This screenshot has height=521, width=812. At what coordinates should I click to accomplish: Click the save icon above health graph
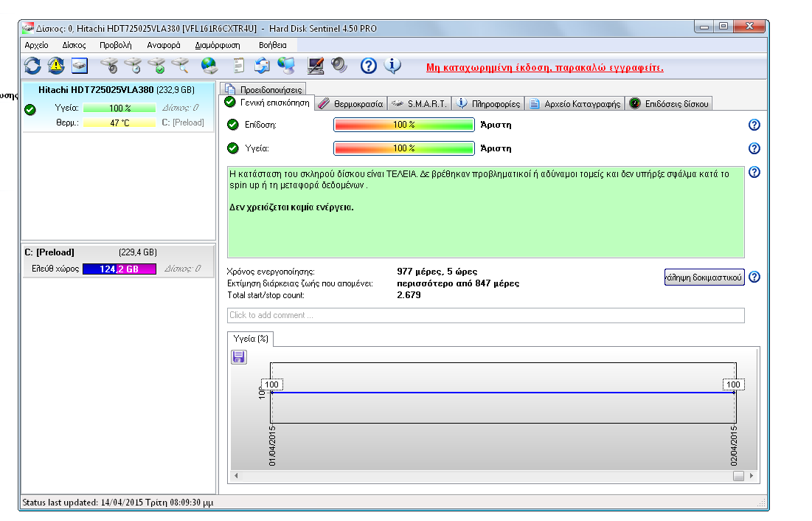pos(239,357)
